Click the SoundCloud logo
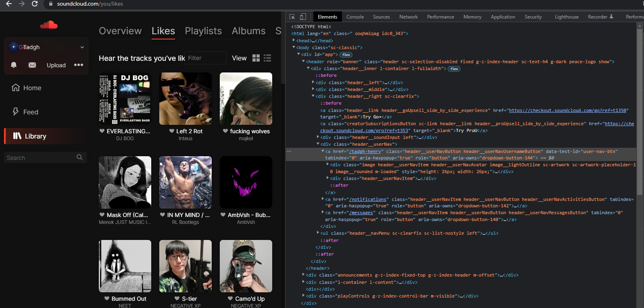The image size is (644, 308). click(x=49, y=25)
